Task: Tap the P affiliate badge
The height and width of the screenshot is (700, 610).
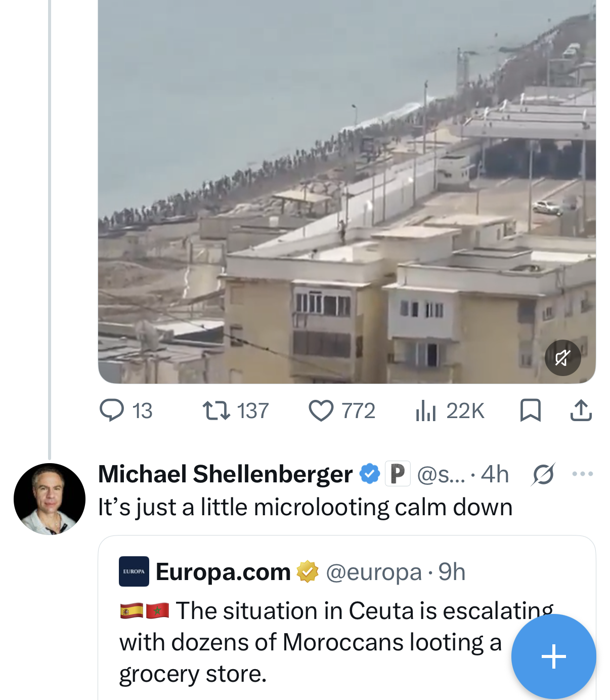Action: [x=398, y=474]
